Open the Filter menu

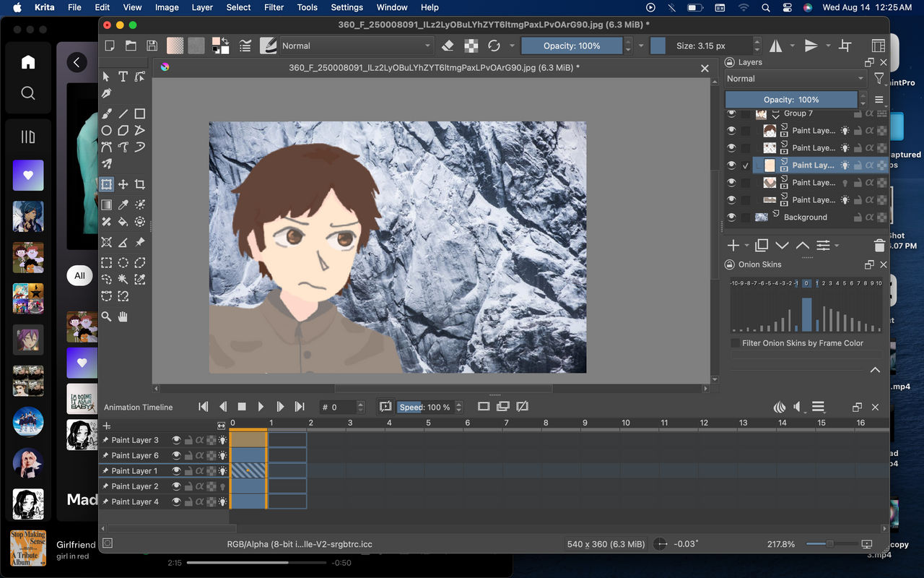(x=274, y=7)
